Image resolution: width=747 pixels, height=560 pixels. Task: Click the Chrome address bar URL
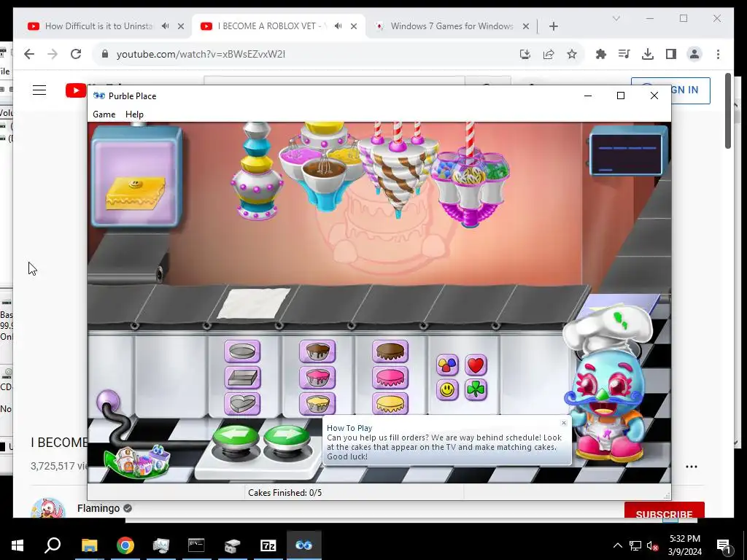[x=201, y=54]
